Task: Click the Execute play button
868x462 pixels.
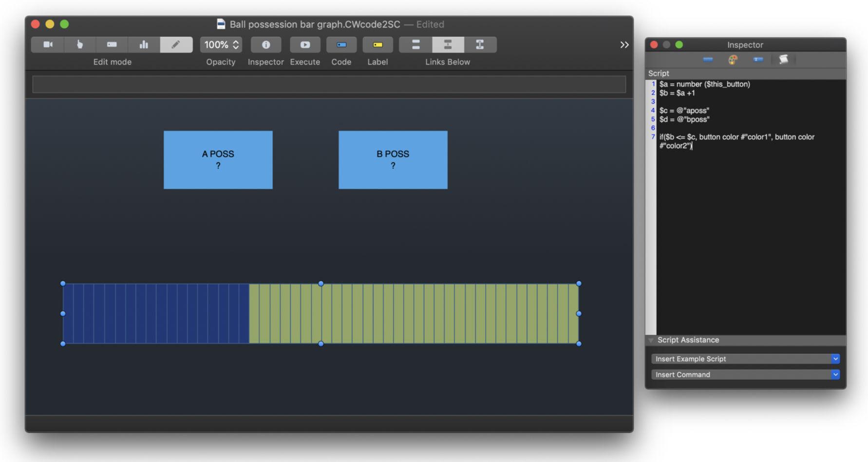Action: (305, 44)
